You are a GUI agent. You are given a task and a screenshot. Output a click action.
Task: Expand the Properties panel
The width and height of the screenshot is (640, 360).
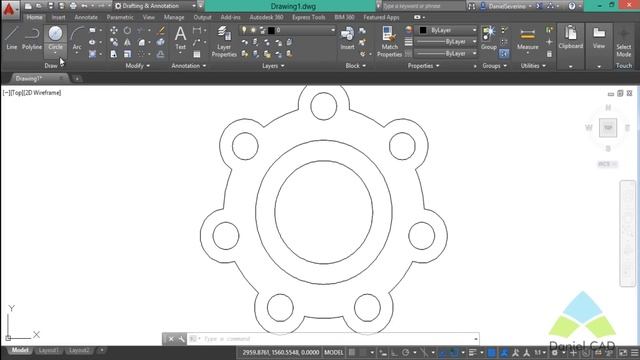pos(423,66)
